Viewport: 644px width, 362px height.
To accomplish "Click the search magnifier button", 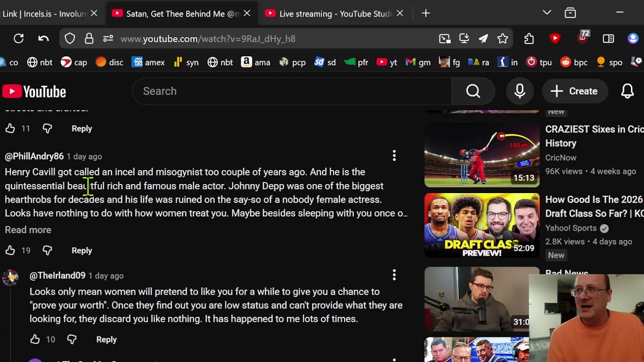I will (473, 91).
